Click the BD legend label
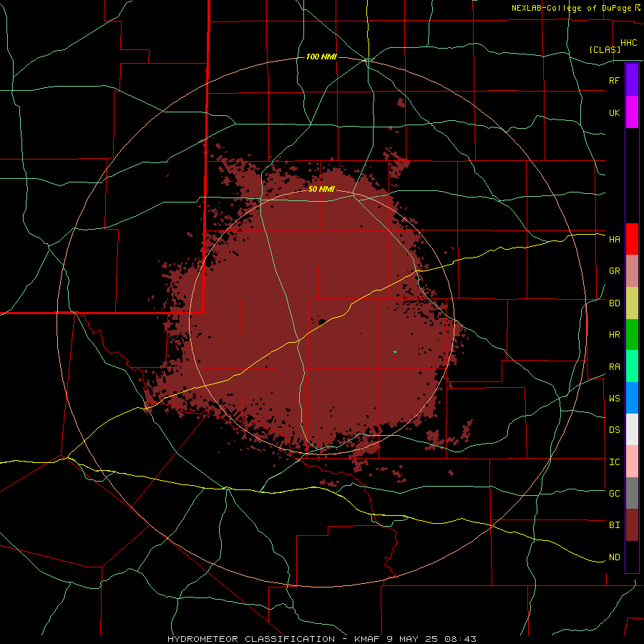 (614, 303)
